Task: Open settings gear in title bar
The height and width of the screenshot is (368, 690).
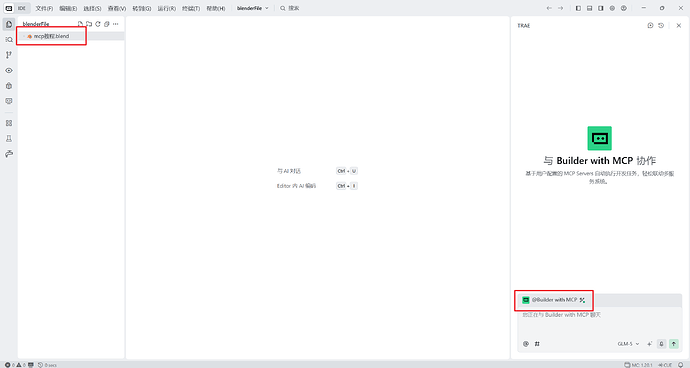Action: [612, 8]
